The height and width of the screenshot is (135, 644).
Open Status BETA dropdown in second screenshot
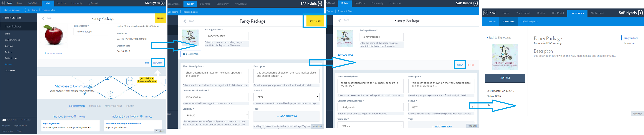click(x=286, y=97)
